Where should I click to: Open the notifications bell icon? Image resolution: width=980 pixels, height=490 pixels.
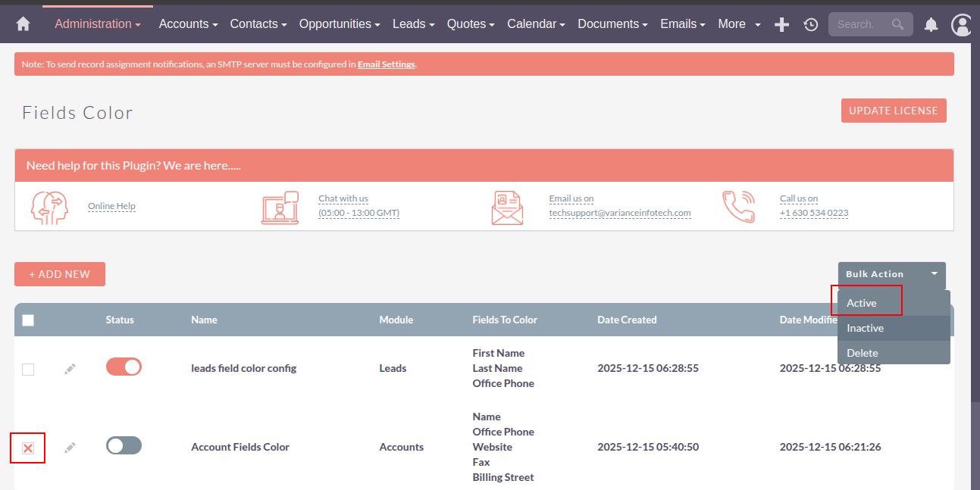pos(931,25)
